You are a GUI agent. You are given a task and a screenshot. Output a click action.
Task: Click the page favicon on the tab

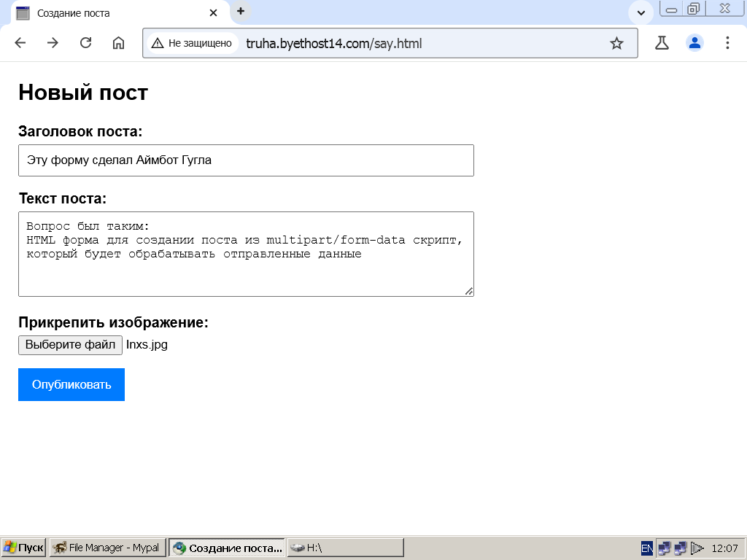pyautogui.click(x=23, y=13)
